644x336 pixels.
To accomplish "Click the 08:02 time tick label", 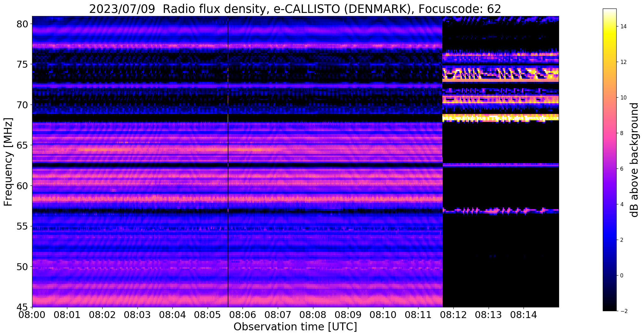I will 102,315.
